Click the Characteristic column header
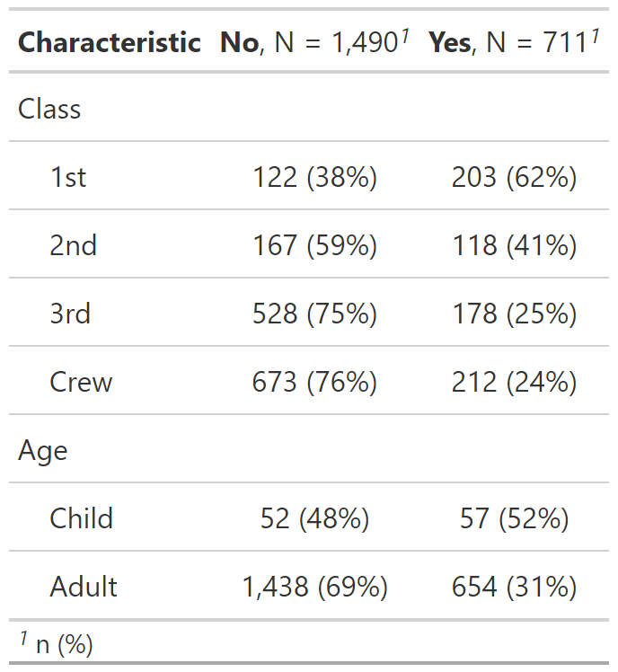The image size is (618, 672). pos(109,42)
